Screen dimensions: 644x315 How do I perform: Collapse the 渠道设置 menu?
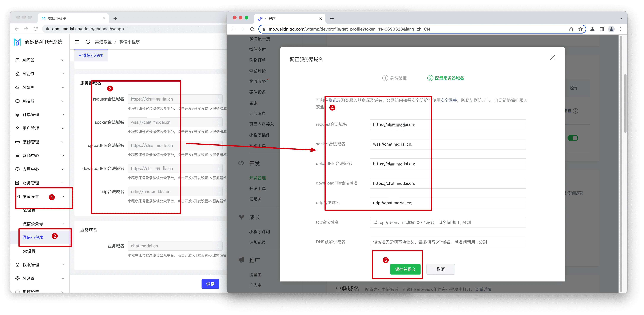click(x=40, y=197)
